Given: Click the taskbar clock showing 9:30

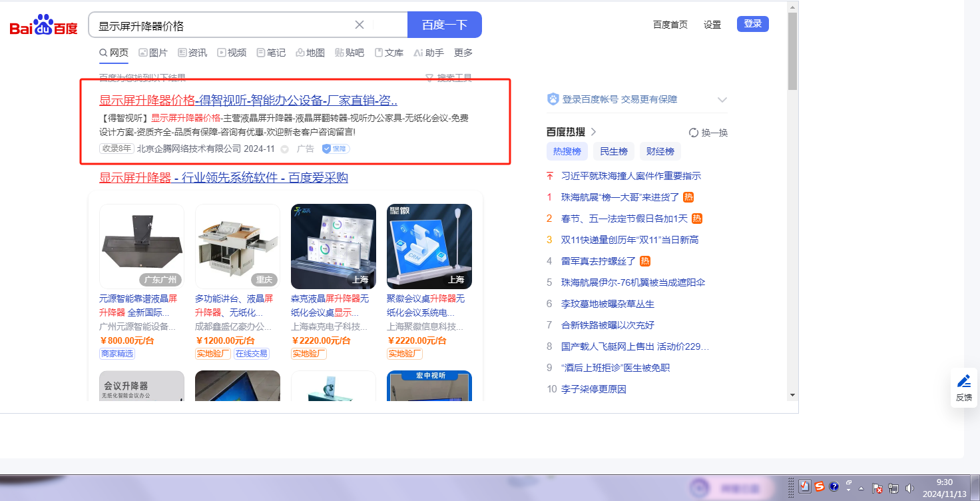Looking at the screenshot, I should click(944, 488).
